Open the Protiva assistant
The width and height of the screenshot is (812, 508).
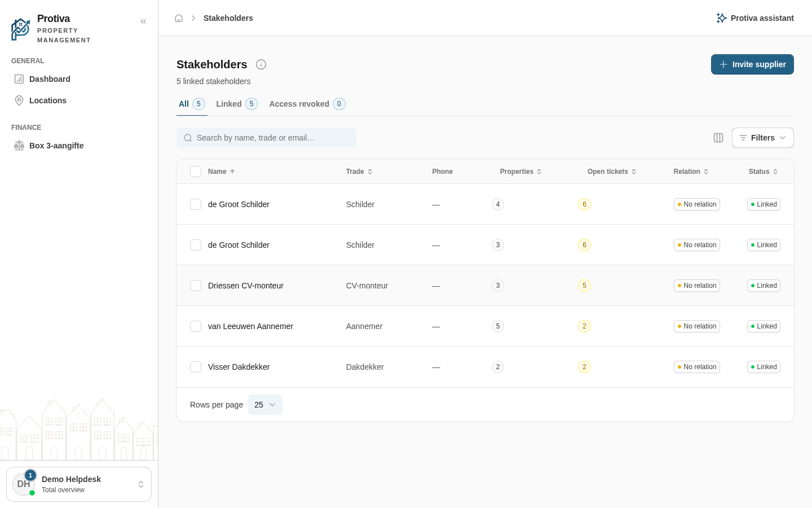click(754, 18)
